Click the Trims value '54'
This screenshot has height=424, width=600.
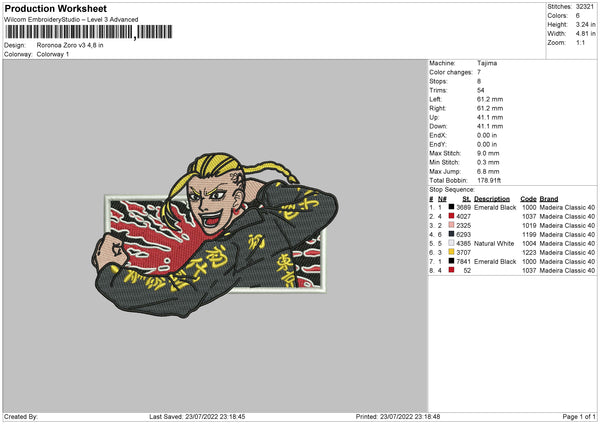click(481, 90)
